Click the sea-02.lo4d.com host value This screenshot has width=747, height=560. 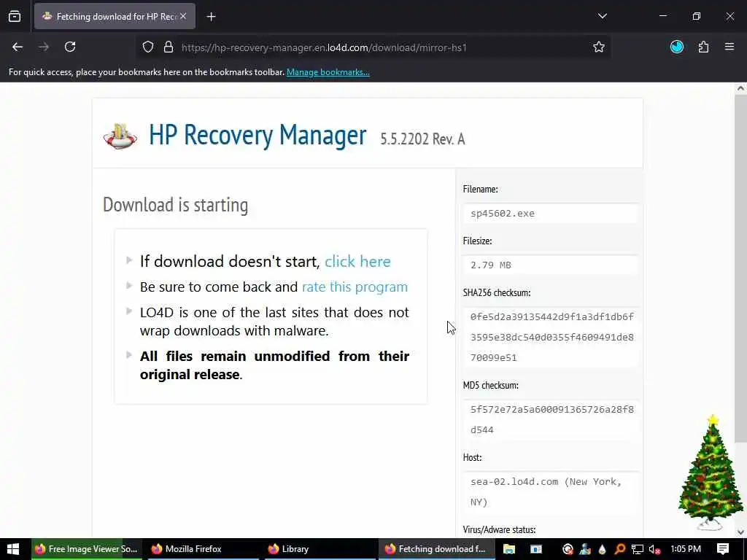pos(550,492)
